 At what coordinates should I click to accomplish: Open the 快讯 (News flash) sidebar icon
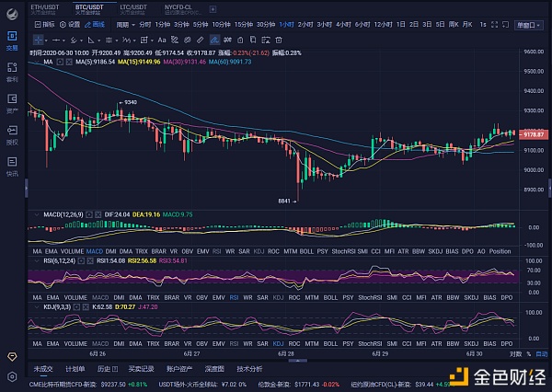12,167
